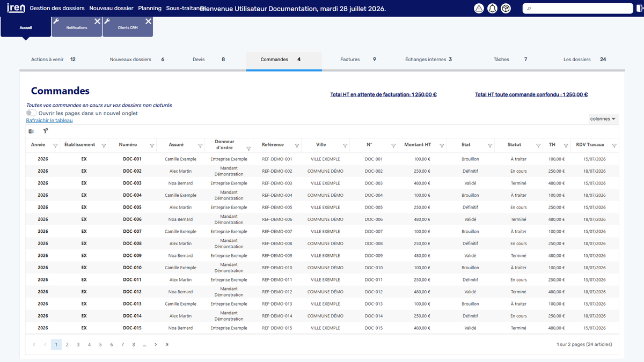Expand the colonnes dropdown

click(x=603, y=119)
